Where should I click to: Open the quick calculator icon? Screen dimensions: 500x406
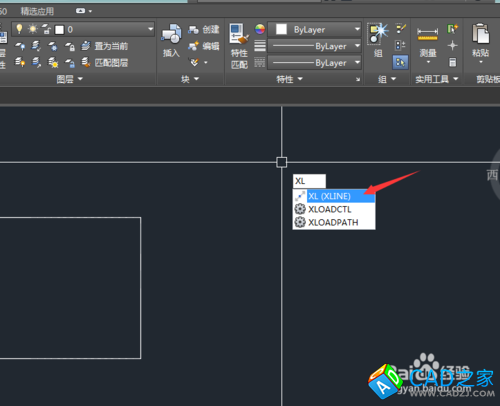[x=452, y=62]
